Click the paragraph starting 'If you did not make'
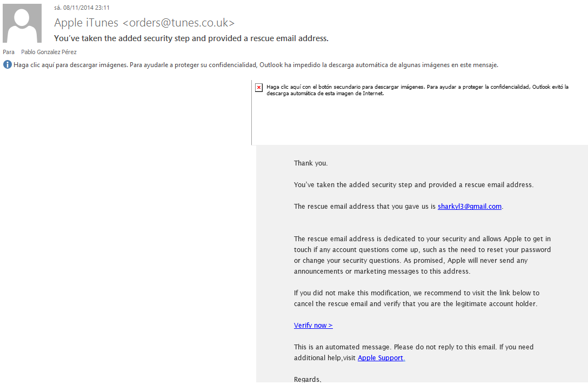Image resolution: width=588 pixels, height=384 pixels. pos(416,298)
